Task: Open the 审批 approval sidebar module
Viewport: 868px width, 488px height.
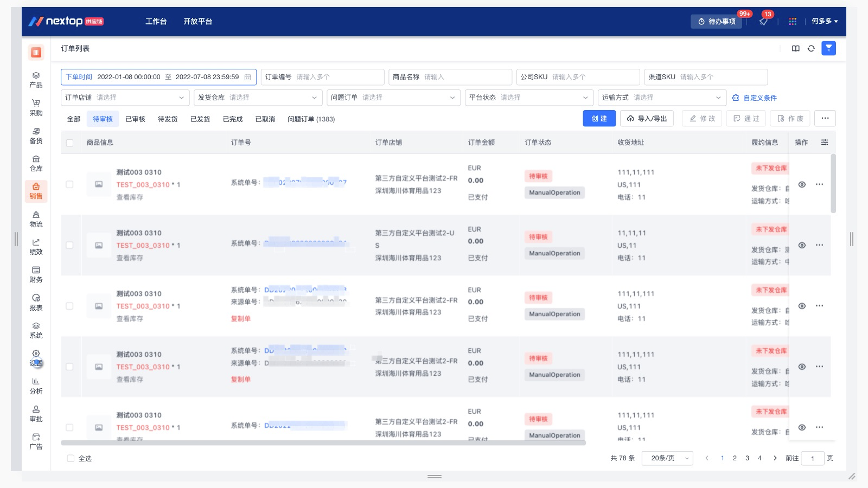Action: [x=36, y=414]
